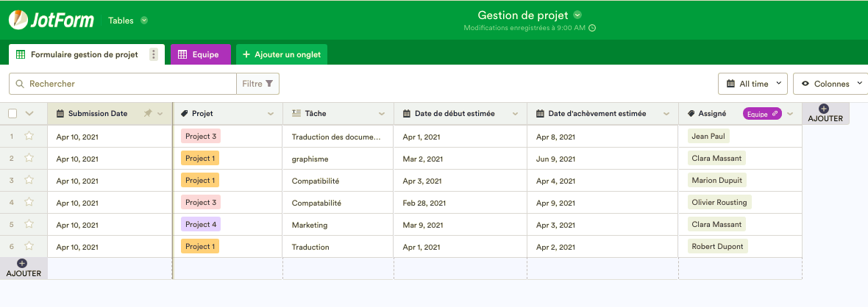The image size is (868, 307).
Task: Click the purple Project 4 tag
Action: pyautogui.click(x=201, y=225)
